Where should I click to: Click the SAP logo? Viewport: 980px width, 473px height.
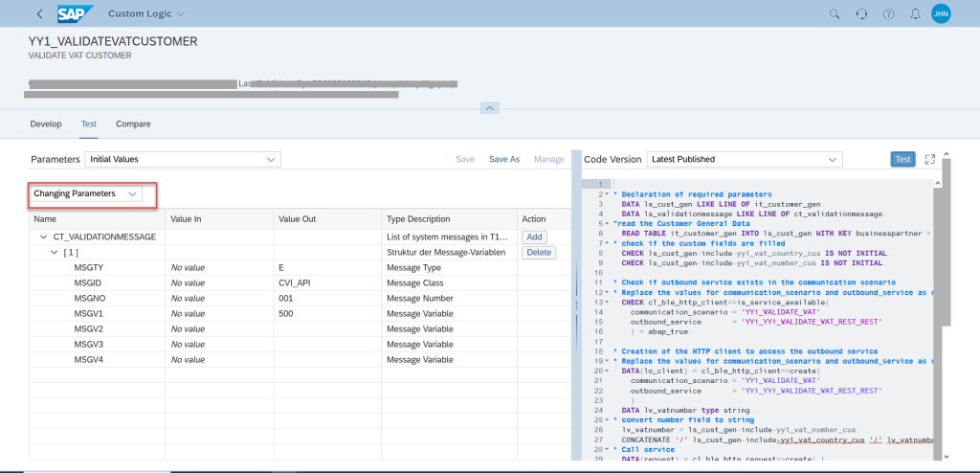[74, 14]
